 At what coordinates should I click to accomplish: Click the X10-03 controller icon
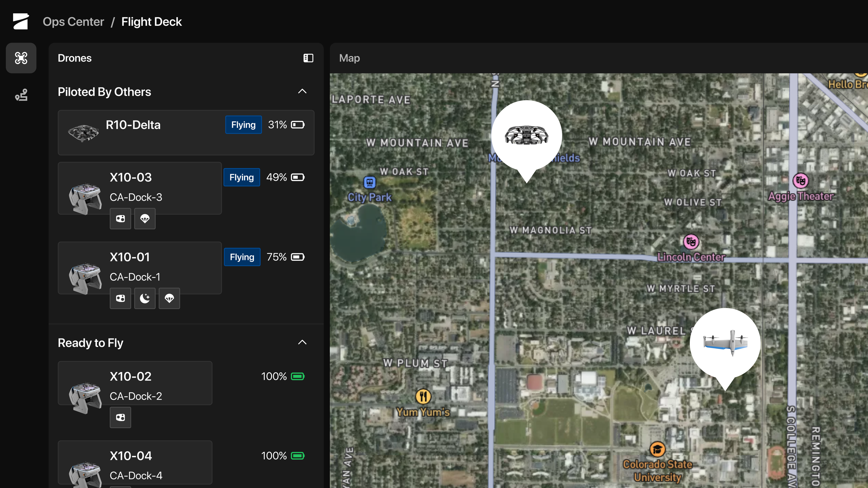(x=120, y=219)
